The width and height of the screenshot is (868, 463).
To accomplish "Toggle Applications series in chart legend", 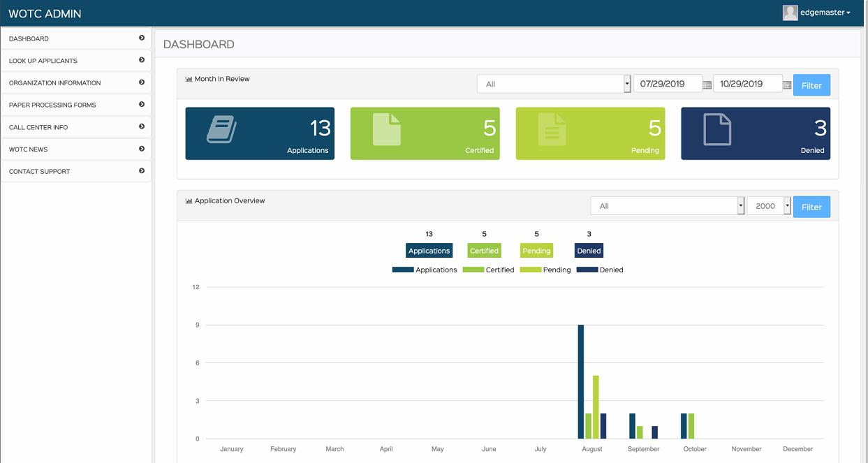I will 425,270.
